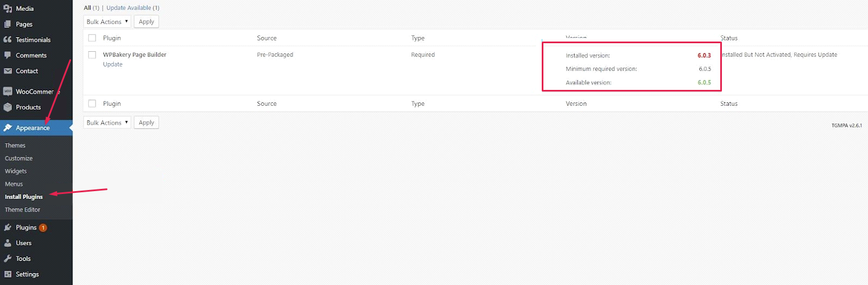Click Update link under WPBakery Page Builder

tap(113, 64)
